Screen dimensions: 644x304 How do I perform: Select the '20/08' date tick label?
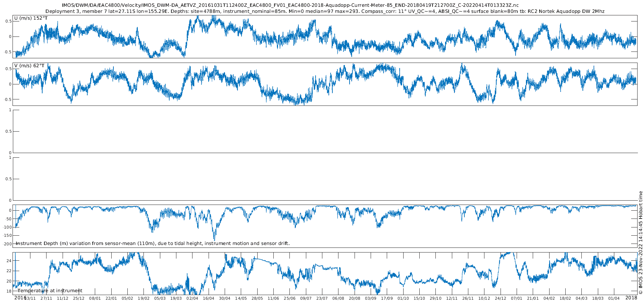point(355,298)
